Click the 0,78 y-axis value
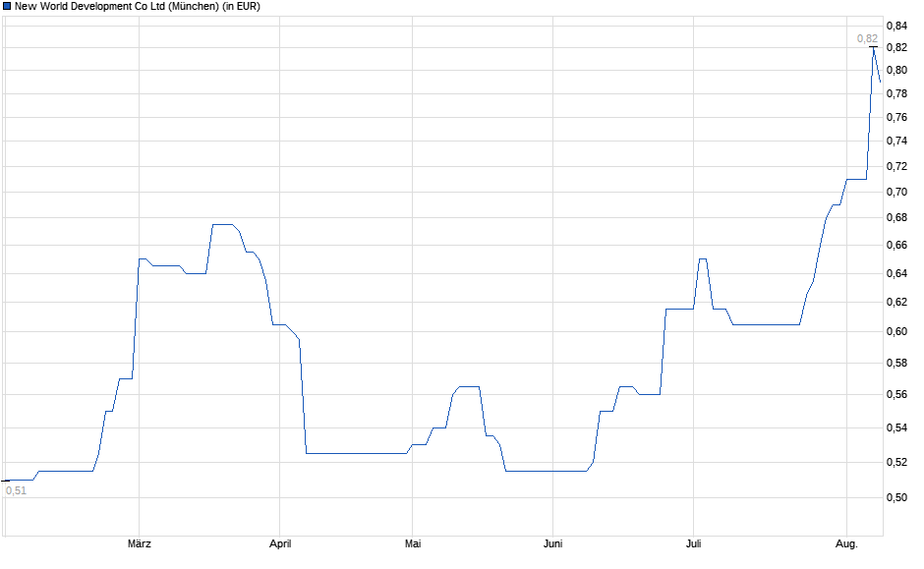This screenshot has width=924, height=569. (896, 93)
